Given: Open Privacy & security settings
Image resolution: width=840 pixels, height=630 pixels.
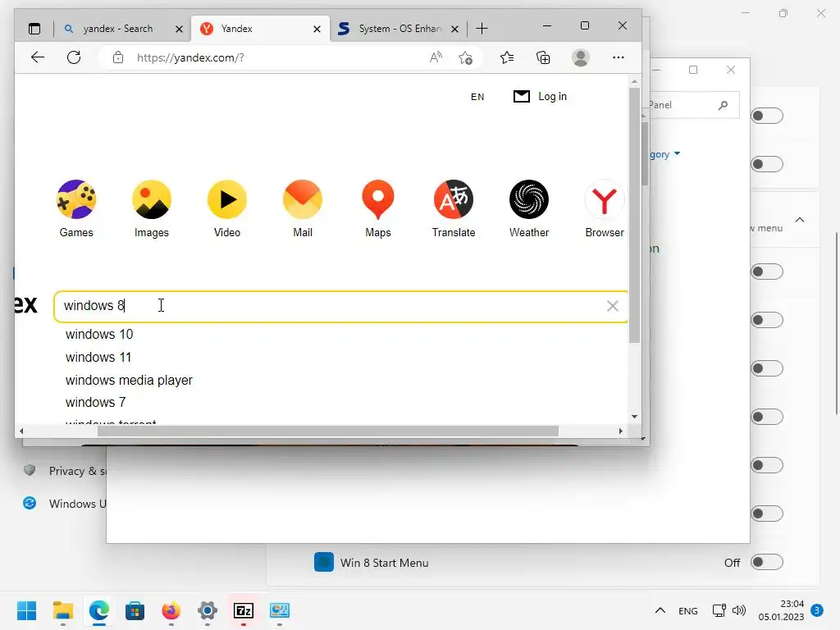Looking at the screenshot, I should (66, 471).
